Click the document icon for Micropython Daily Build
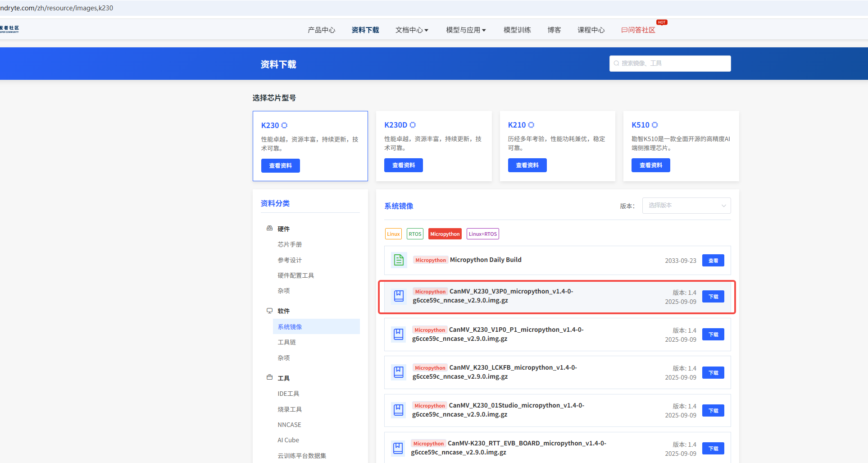The image size is (868, 463). pyautogui.click(x=399, y=260)
